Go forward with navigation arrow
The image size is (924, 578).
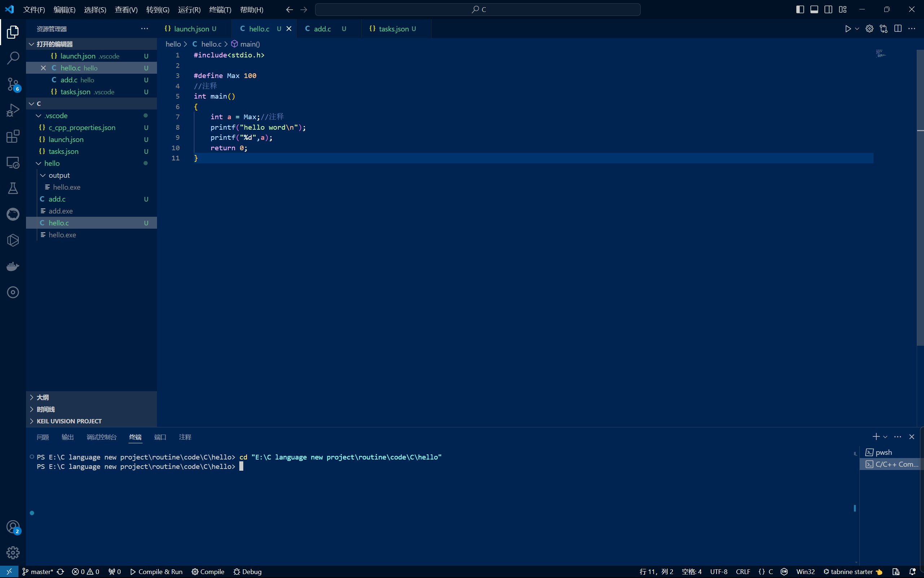point(304,9)
